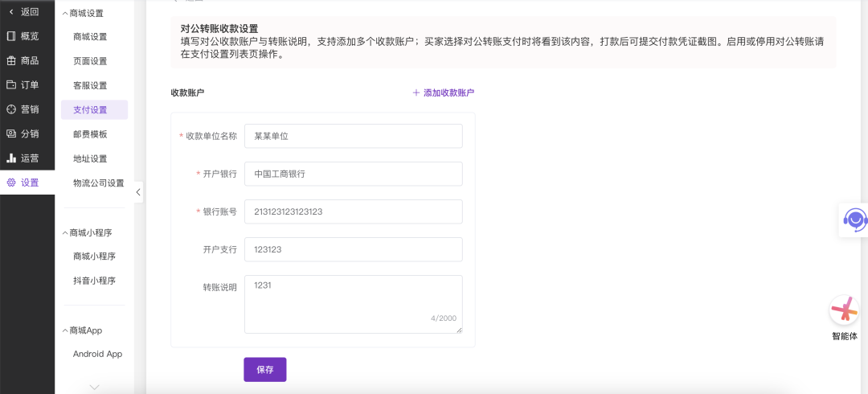
Task: Click the 收款单位名称 input field
Action: point(353,136)
